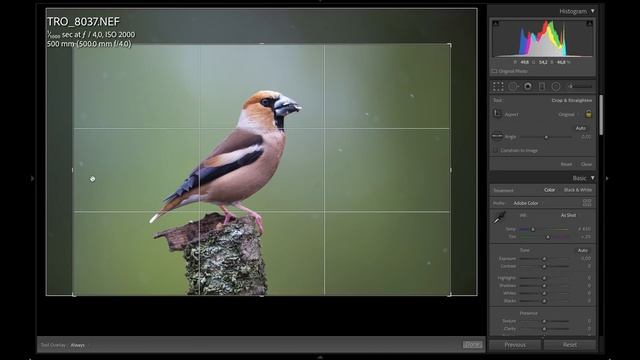Click the Exposure value field

pyautogui.click(x=586, y=258)
